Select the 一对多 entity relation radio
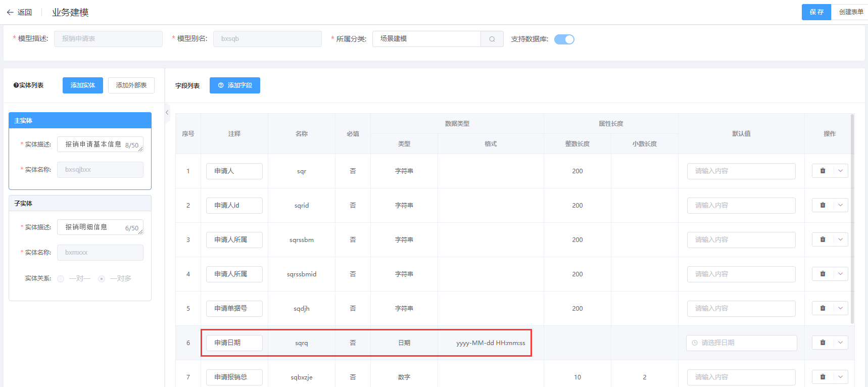868x387 pixels. 102,279
